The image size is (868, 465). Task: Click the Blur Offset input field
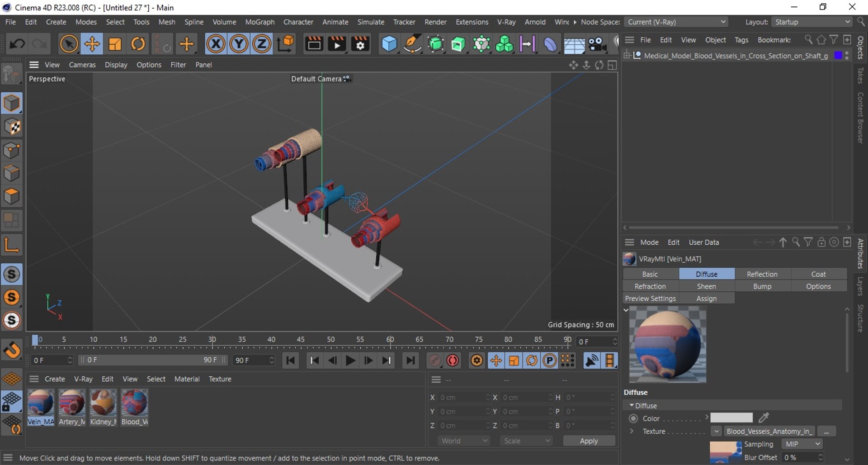click(x=802, y=457)
